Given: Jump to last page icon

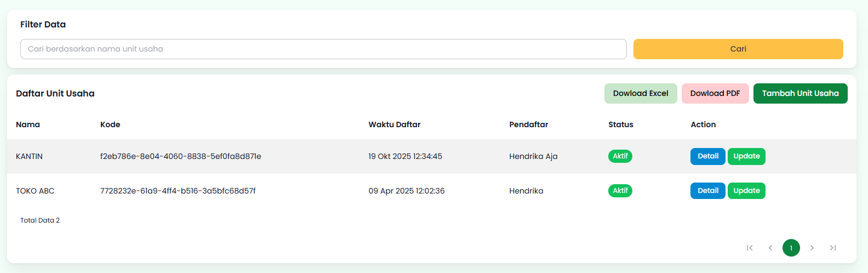Looking at the screenshot, I should point(833,248).
